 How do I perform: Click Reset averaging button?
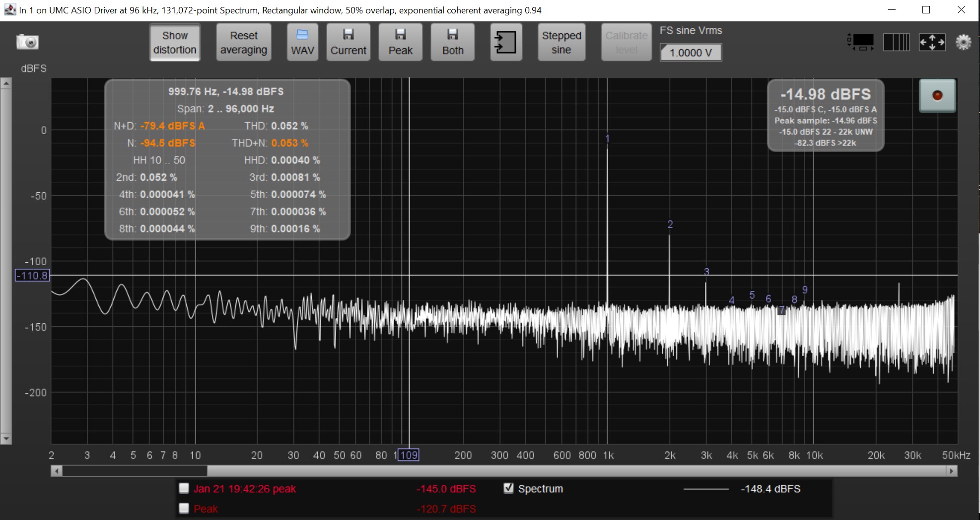tap(244, 43)
